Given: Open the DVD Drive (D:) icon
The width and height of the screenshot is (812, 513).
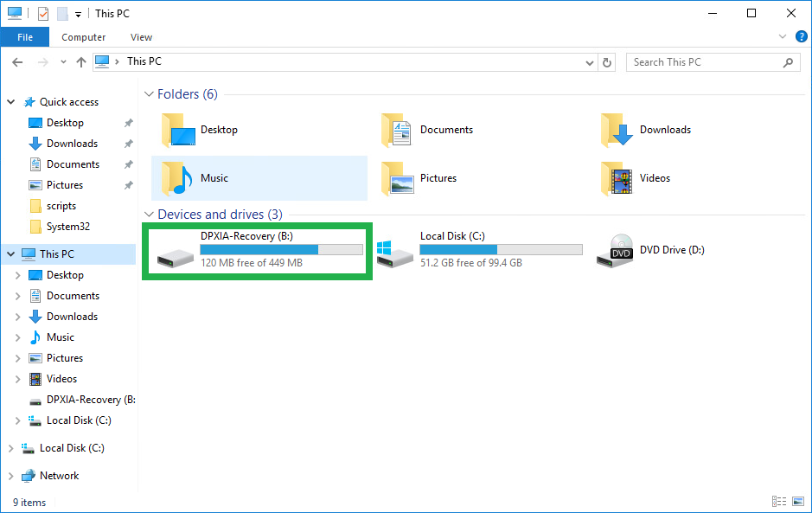Looking at the screenshot, I should pos(614,250).
